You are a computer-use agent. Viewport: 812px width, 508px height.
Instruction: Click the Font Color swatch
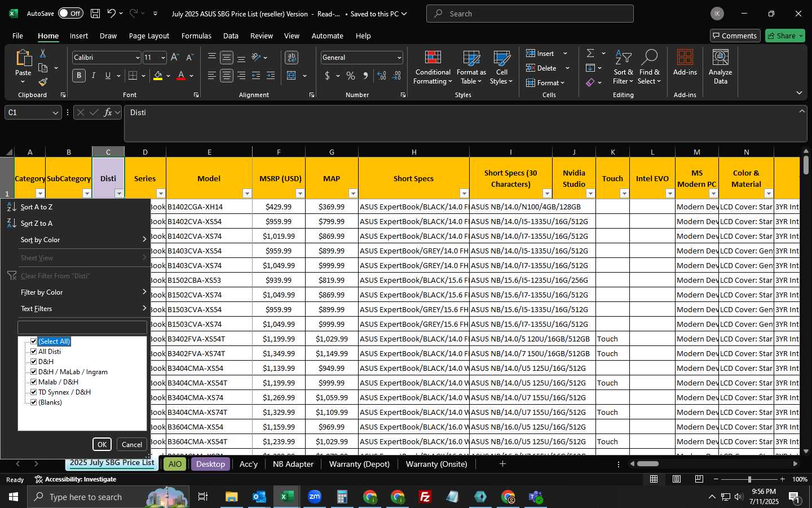[x=181, y=76]
